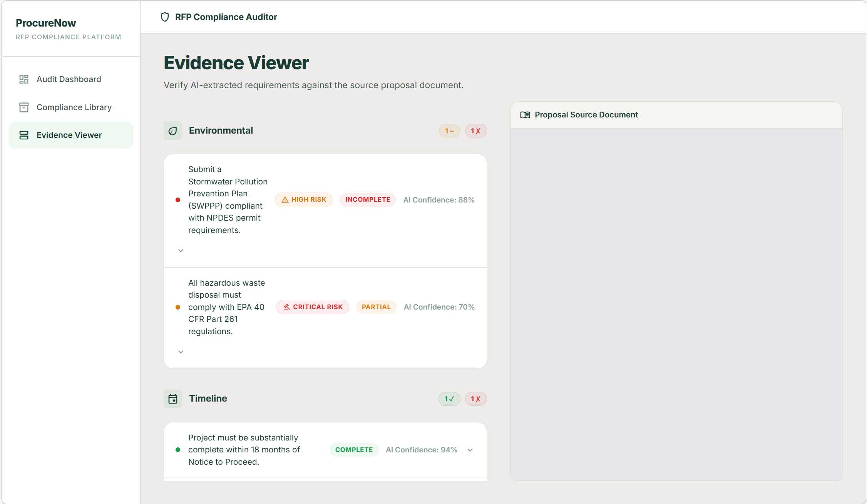Click the Audit Dashboard grid icon
The image size is (867, 504).
24,79
